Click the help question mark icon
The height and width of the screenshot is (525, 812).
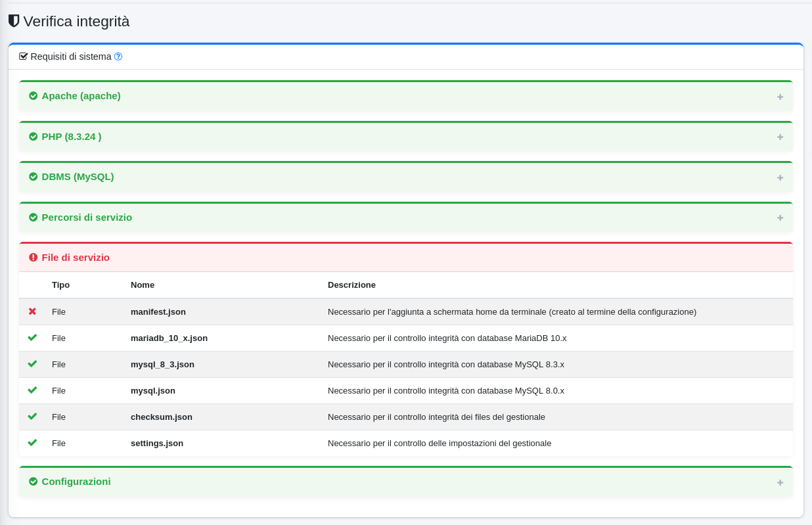tap(118, 57)
